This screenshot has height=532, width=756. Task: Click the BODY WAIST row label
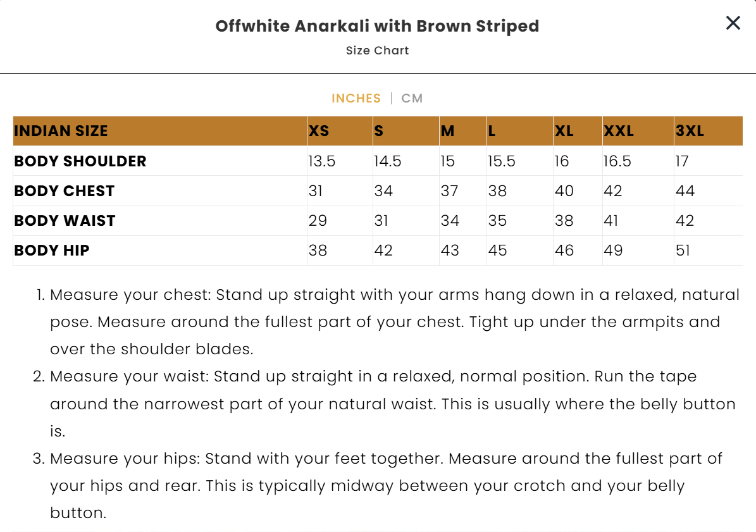coord(65,221)
